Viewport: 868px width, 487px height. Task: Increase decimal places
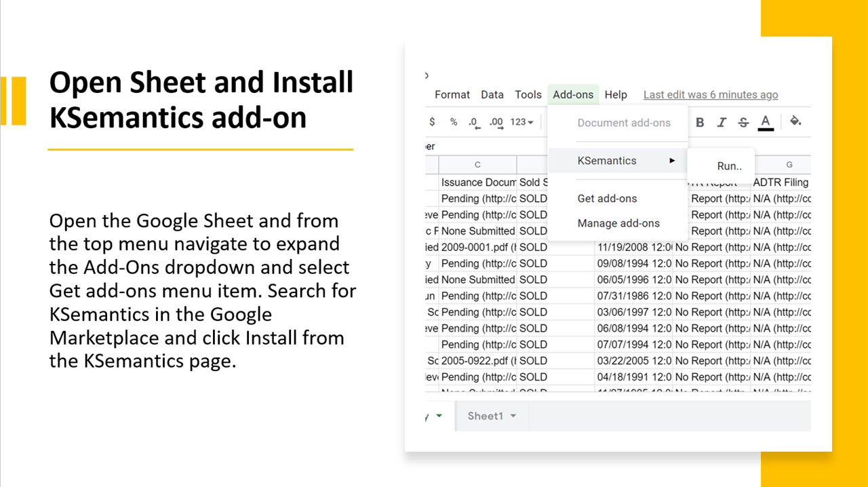(494, 123)
